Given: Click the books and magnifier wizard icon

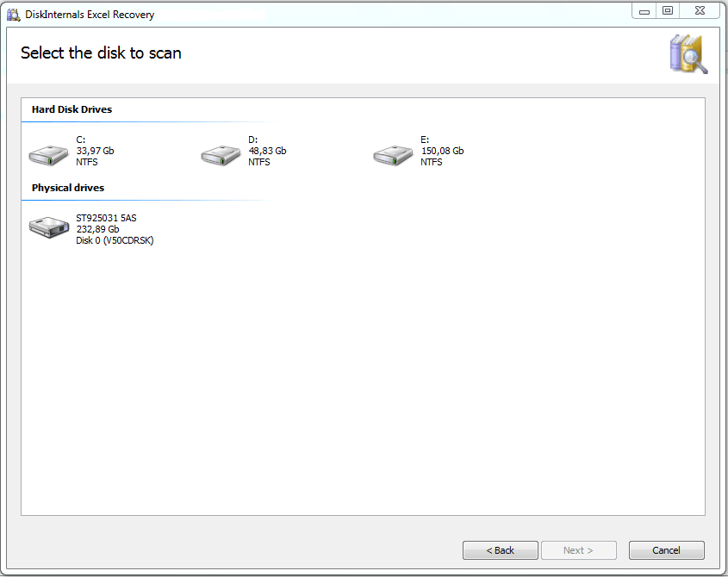Looking at the screenshot, I should (x=688, y=54).
